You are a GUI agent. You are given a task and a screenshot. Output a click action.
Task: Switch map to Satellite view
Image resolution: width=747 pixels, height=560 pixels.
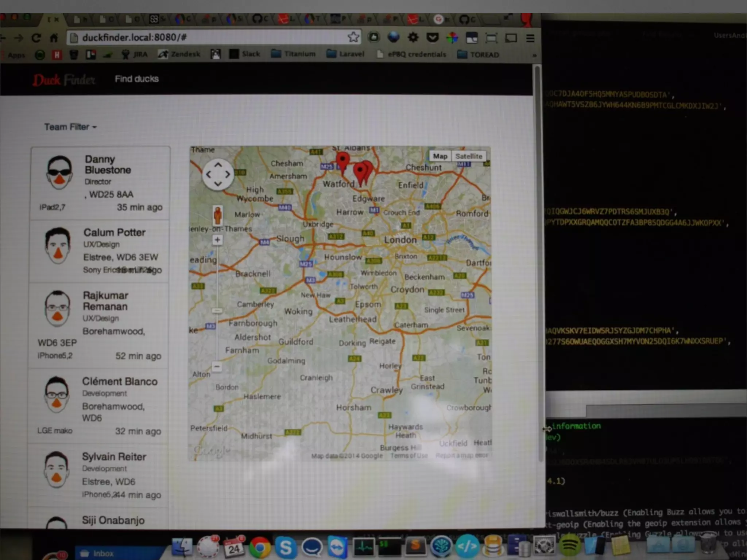pyautogui.click(x=469, y=156)
